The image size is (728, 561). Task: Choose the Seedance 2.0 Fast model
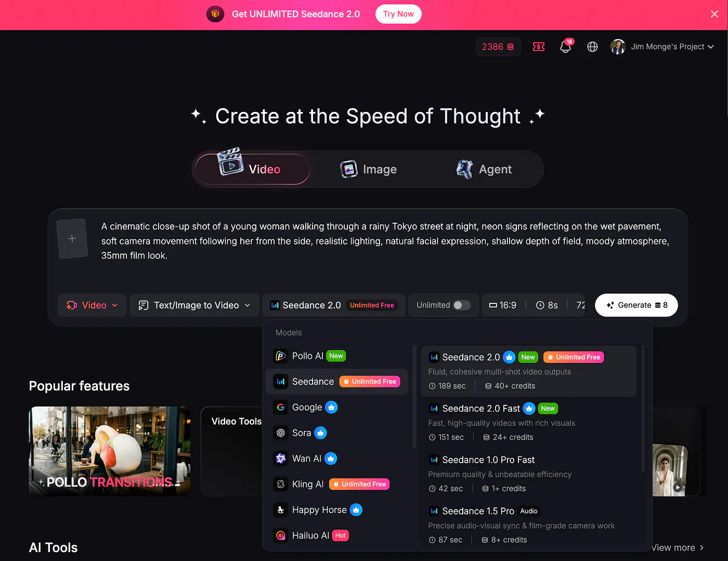(528, 423)
